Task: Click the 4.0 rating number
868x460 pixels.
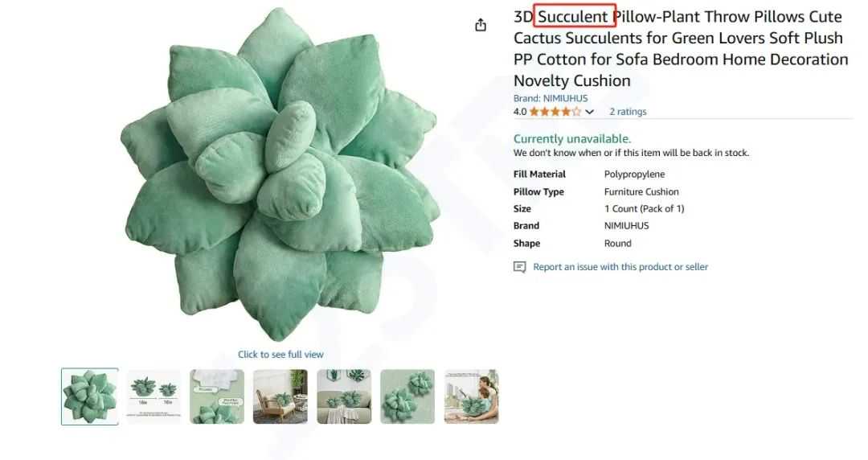Action: pos(520,112)
